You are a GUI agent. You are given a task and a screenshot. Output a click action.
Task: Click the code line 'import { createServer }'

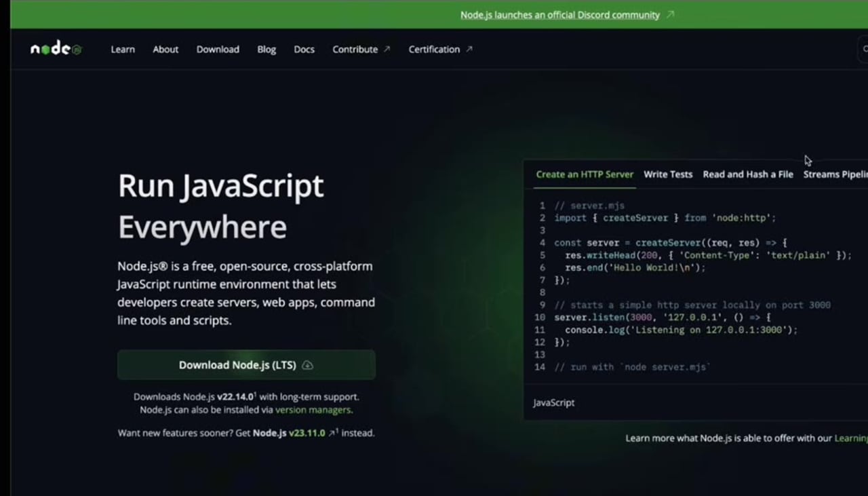[665, 218]
